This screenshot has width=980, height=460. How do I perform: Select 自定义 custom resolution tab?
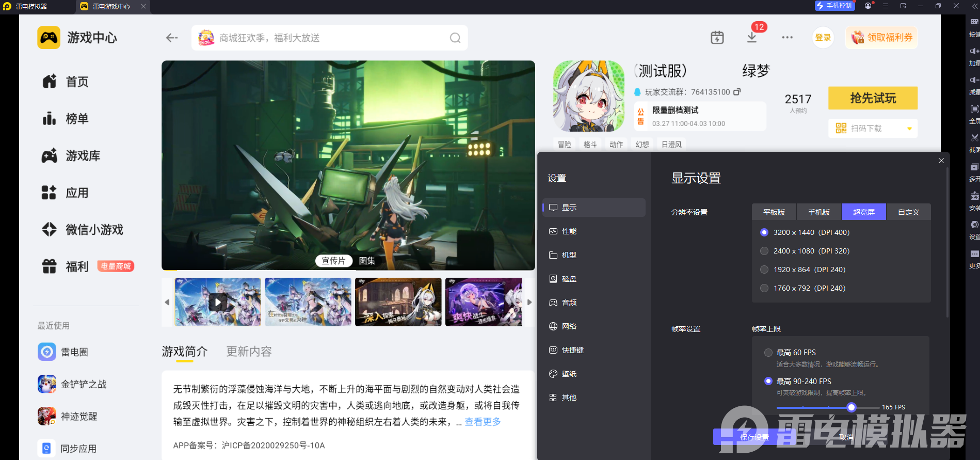[x=909, y=212]
